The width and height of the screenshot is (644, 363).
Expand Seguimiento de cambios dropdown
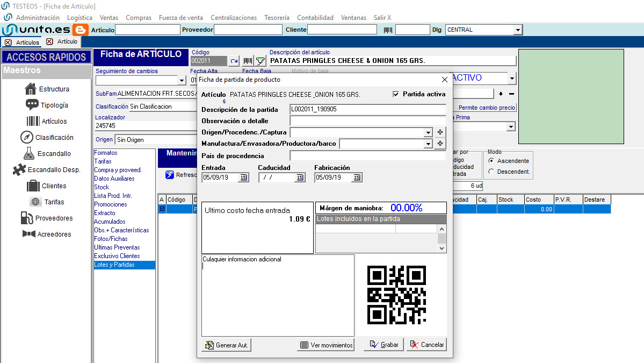point(182,80)
